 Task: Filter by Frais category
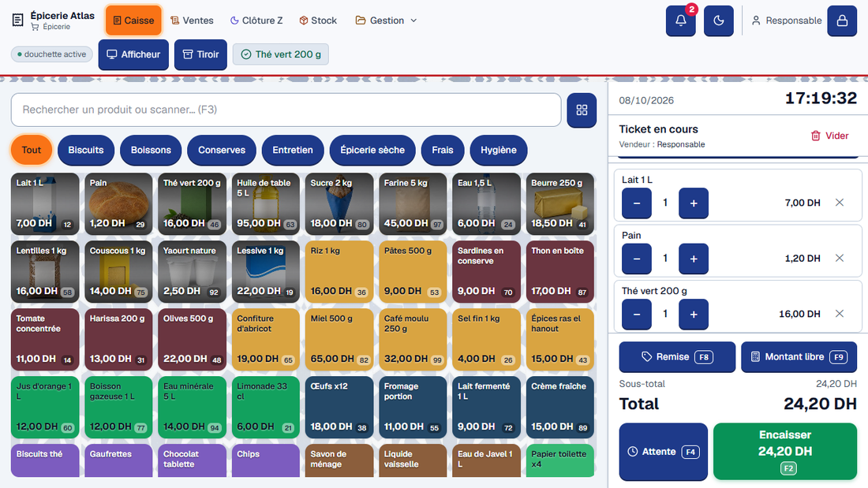[443, 150]
